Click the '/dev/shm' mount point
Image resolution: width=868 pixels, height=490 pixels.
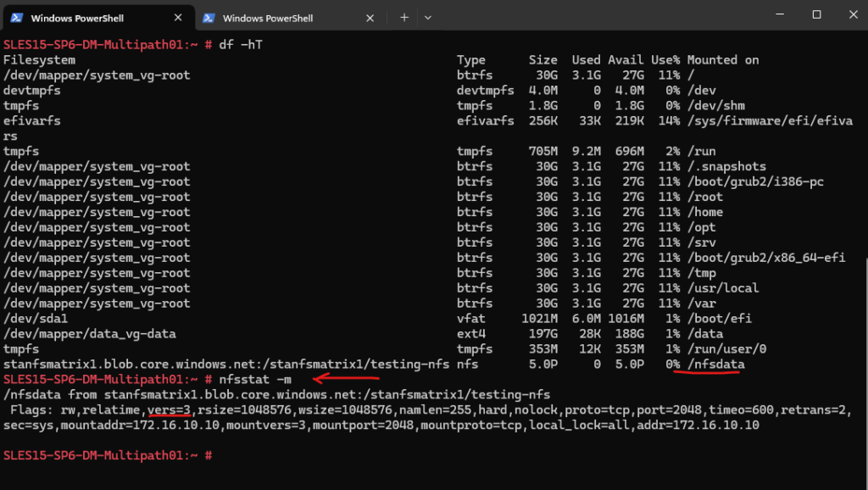click(x=715, y=105)
